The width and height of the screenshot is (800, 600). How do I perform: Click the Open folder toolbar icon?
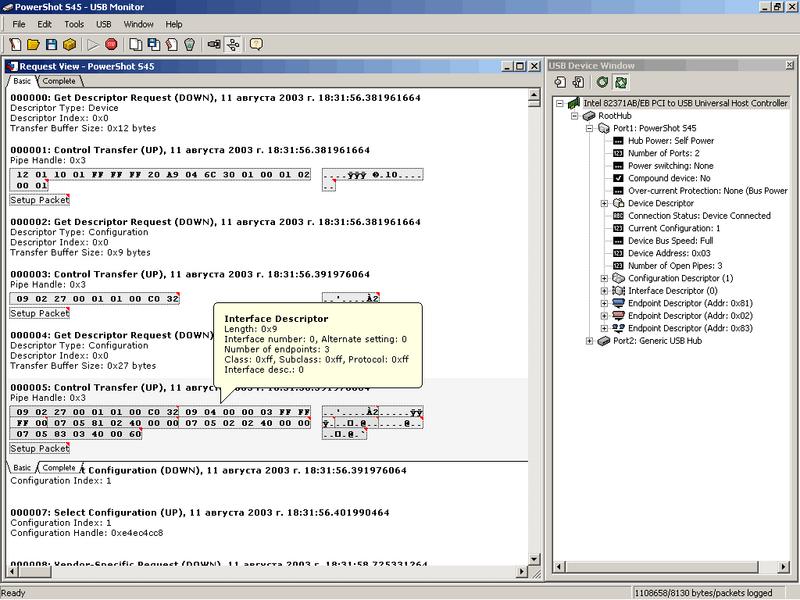[x=33, y=44]
